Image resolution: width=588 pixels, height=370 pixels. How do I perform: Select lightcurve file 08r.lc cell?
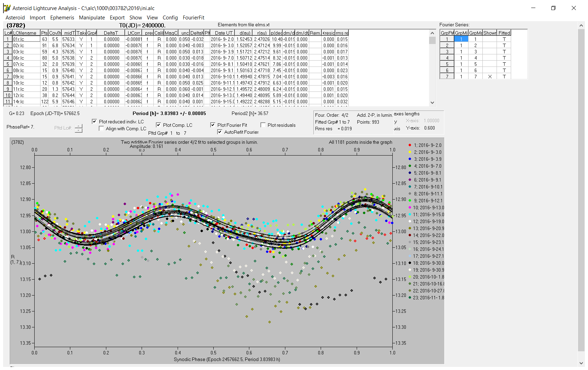[x=26, y=70]
